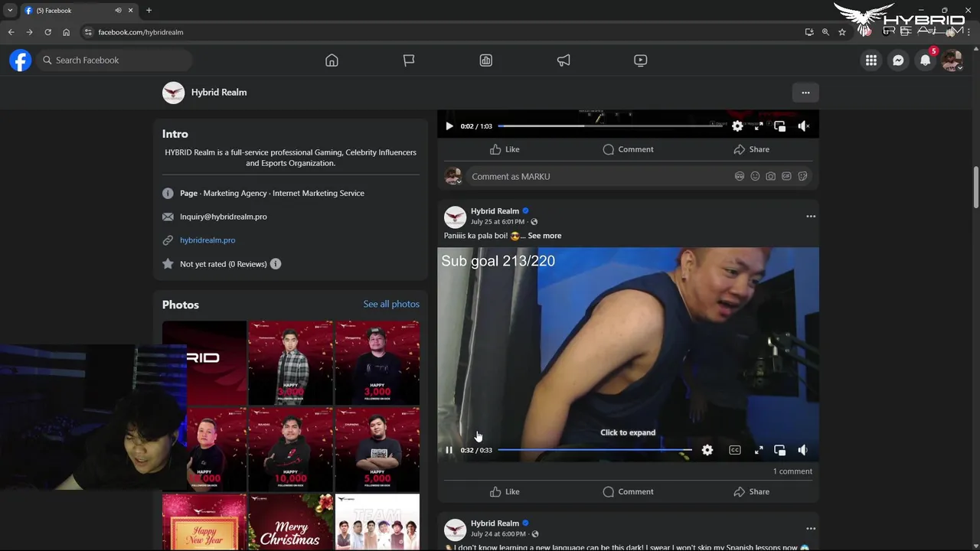Show info about 'Not yet rated' reviews
Viewport: 980px width, 551px height.
(x=276, y=264)
